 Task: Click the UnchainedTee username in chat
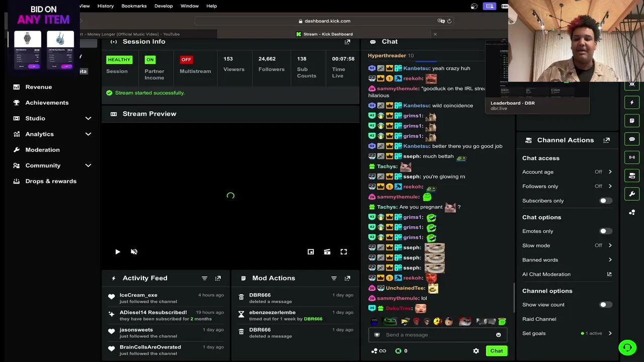(405, 288)
